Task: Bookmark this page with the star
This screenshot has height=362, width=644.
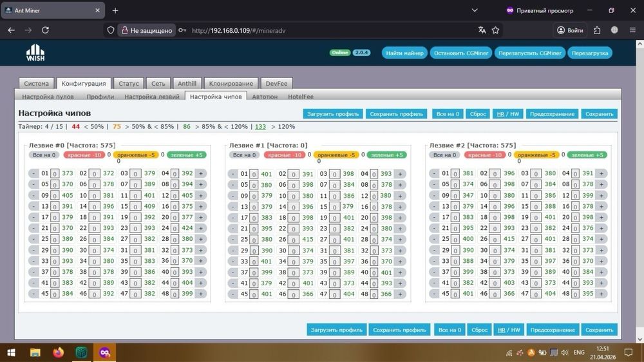Action: pos(496,30)
